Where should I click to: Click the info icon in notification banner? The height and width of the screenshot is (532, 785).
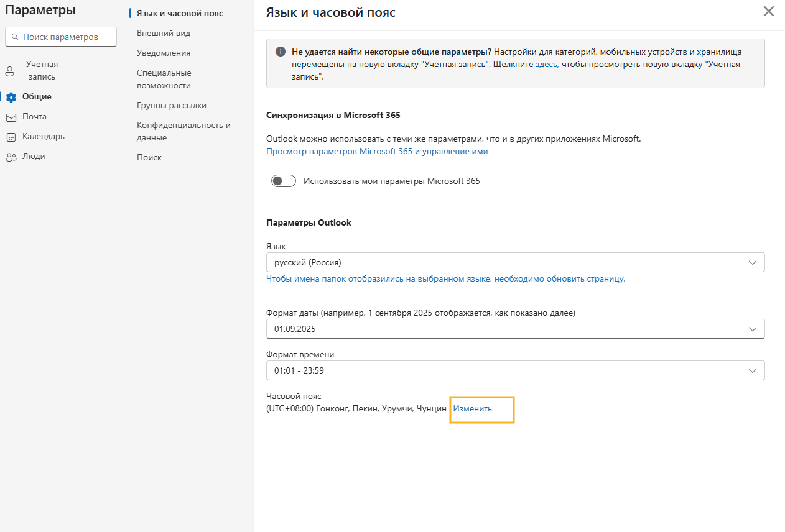tap(281, 52)
